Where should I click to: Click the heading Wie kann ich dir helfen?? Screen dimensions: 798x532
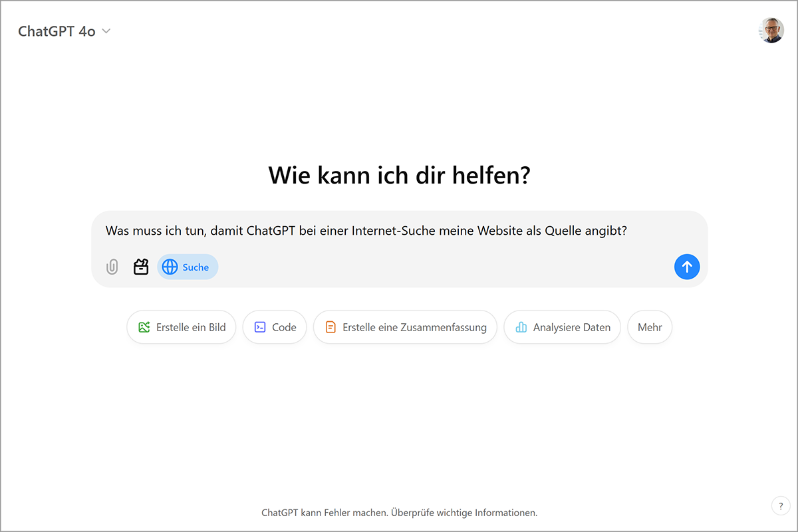(x=399, y=176)
